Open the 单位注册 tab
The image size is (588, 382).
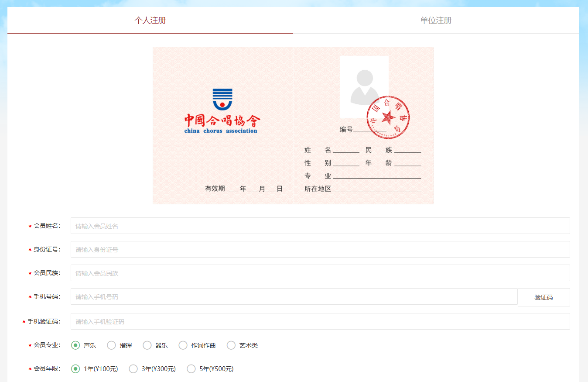[x=436, y=21]
